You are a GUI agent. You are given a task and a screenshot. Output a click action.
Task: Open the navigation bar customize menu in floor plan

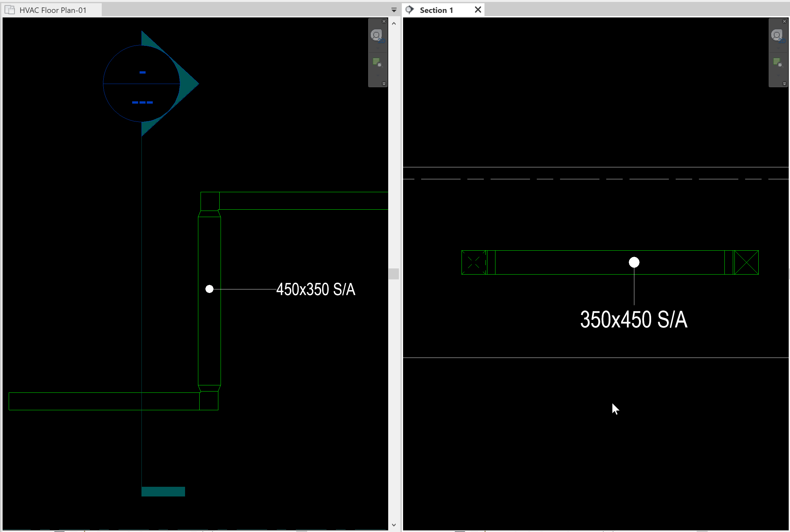coord(384,83)
